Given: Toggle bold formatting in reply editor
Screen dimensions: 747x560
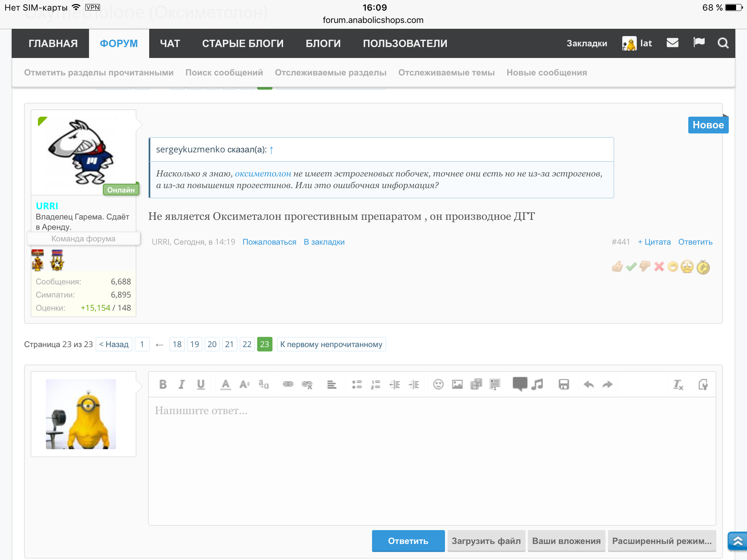Looking at the screenshot, I should [x=163, y=384].
